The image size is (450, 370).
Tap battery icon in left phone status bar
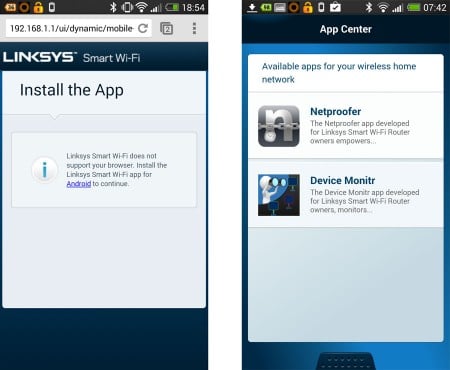coord(172,7)
